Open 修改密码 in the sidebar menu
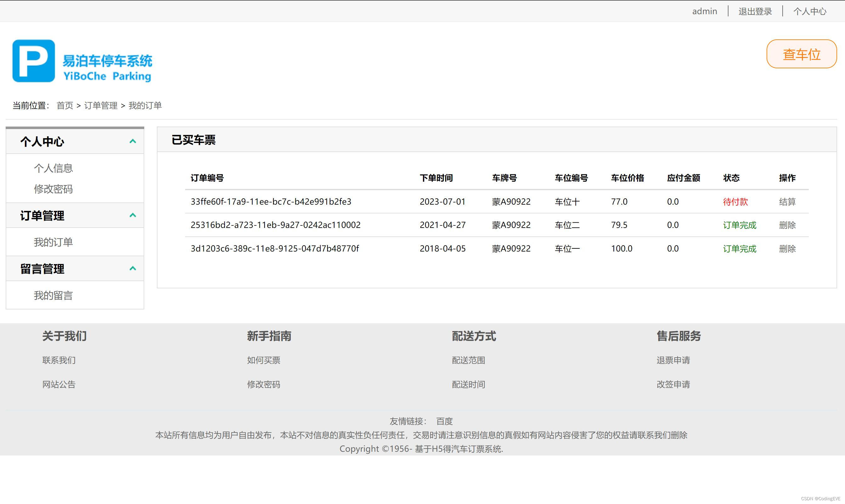The image size is (845, 504). [53, 189]
